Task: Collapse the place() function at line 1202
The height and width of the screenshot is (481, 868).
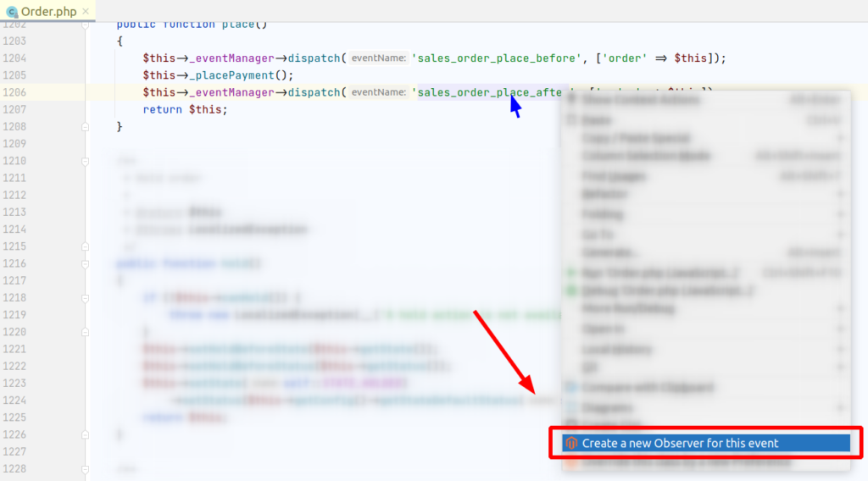Action: 85,25
